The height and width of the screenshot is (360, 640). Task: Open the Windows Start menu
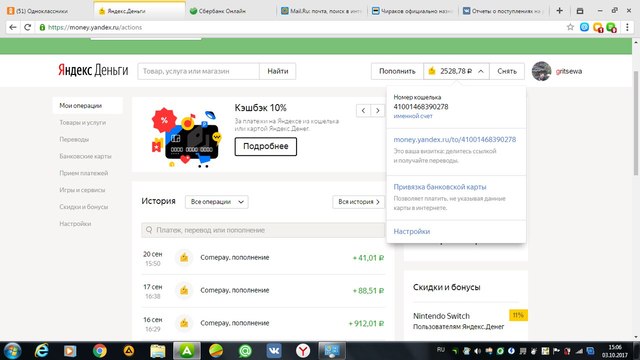pos(12,351)
